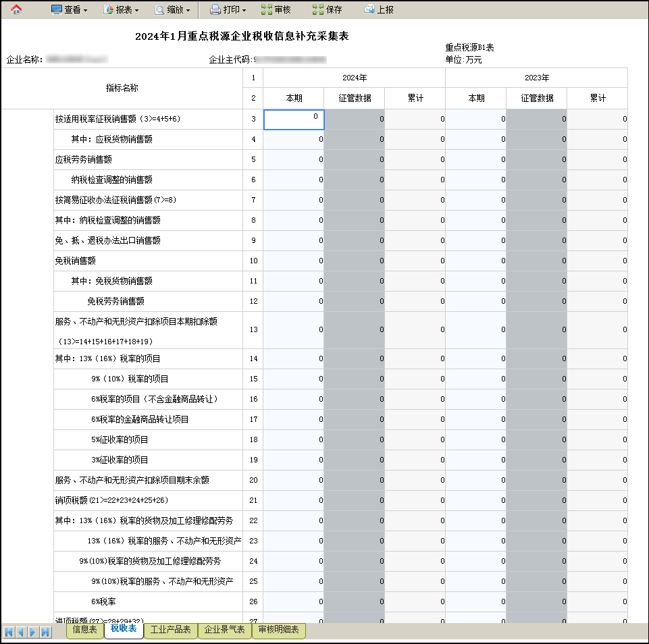Click the 单位:万元 unit label
This screenshot has width=649, height=644.
463,60
